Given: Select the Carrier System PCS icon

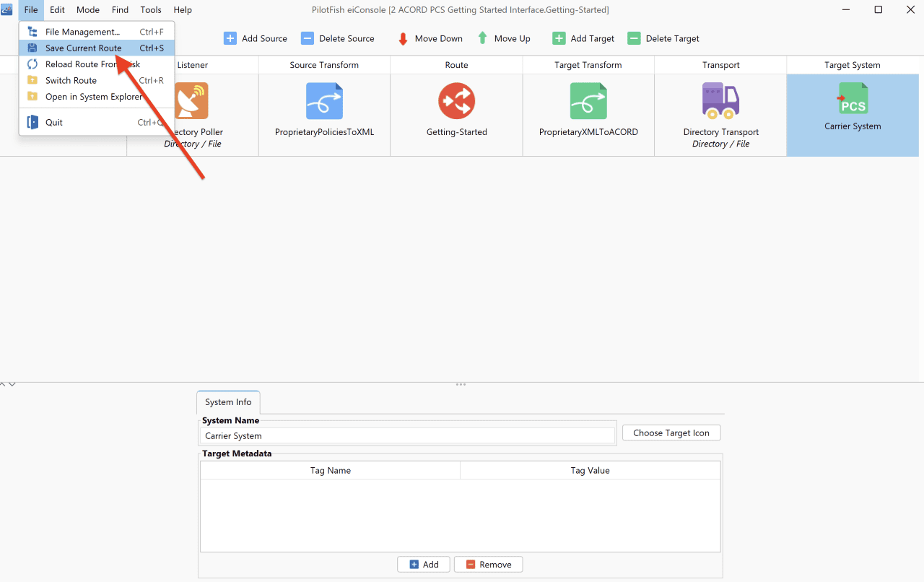Looking at the screenshot, I should [x=853, y=98].
